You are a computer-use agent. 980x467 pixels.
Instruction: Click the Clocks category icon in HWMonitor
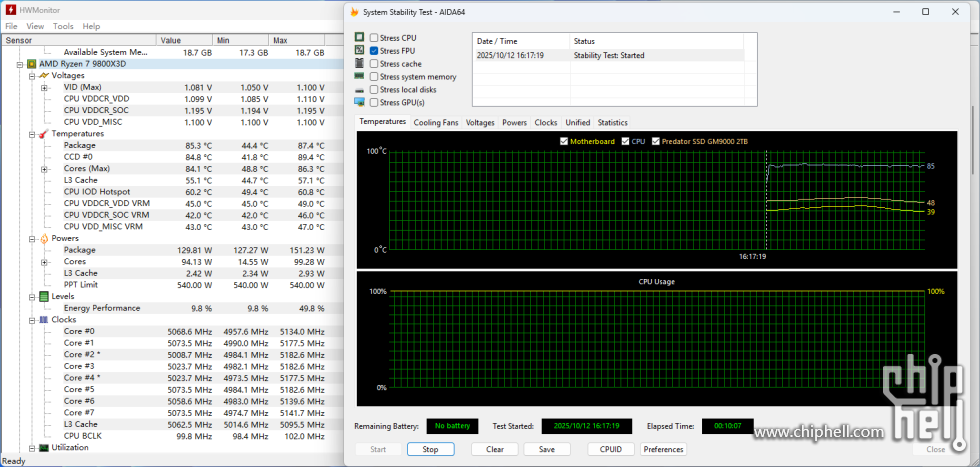43,320
